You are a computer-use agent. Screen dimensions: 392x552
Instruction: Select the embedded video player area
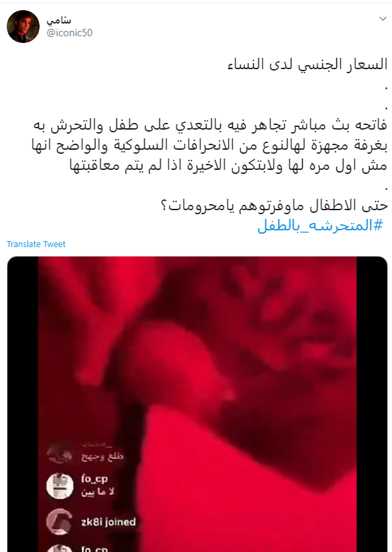click(x=197, y=404)
